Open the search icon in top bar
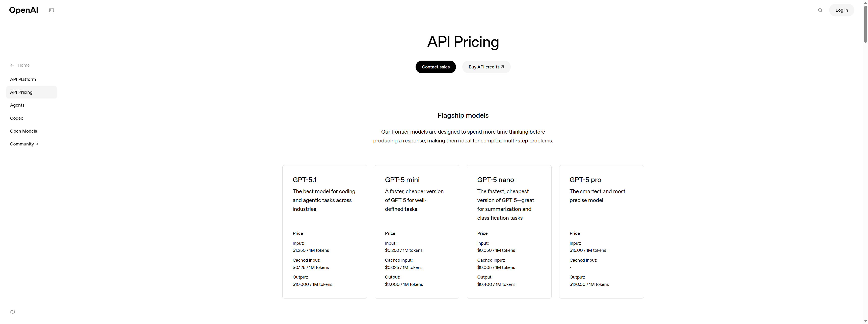This screenshot has height=324, width=868. click(x=820, y=10)
